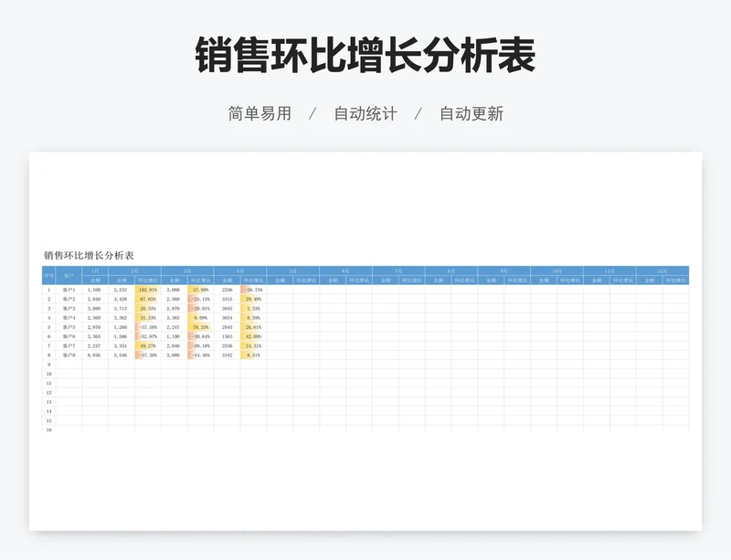
Task: Select 客户5's February amount 1,260
Action: (122, 327)
